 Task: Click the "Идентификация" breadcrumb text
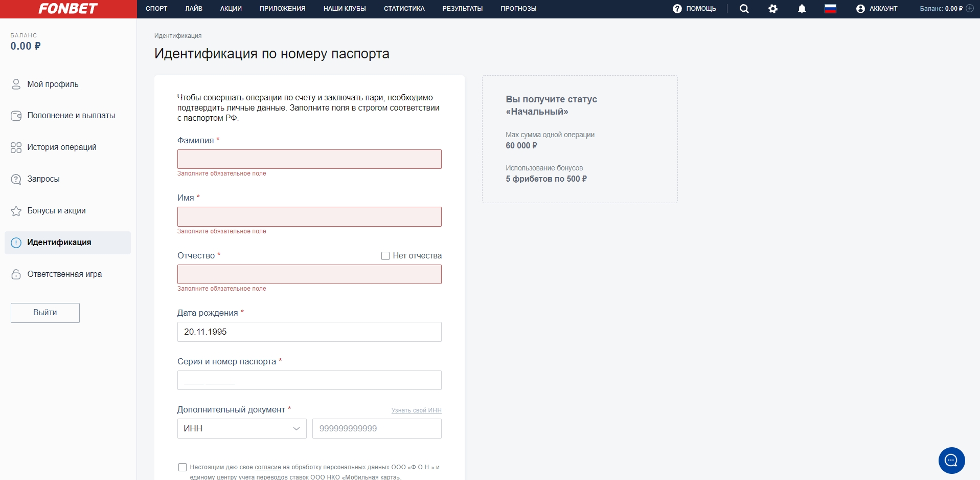pos(178,36)
